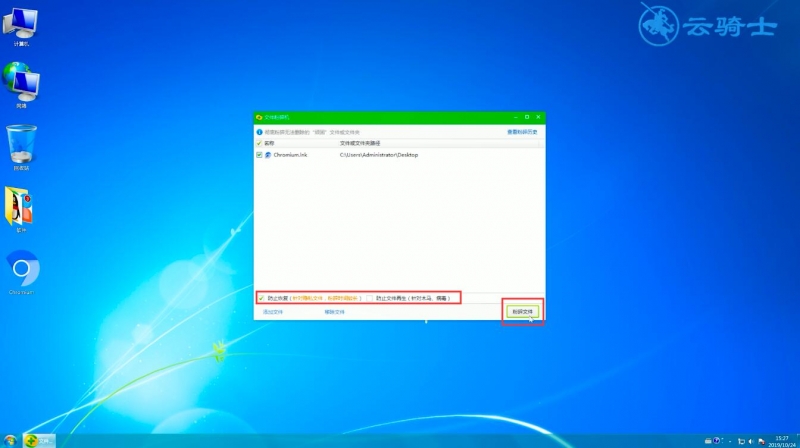
Task: Uncheck the Chromium.lnk row checkbox
Action: [x=259, y=155]
